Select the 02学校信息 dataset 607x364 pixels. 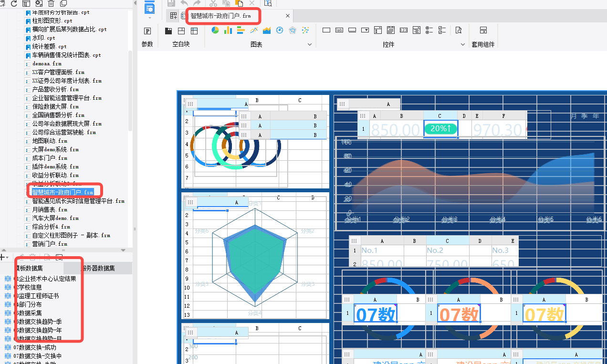(x=30, y=287)
